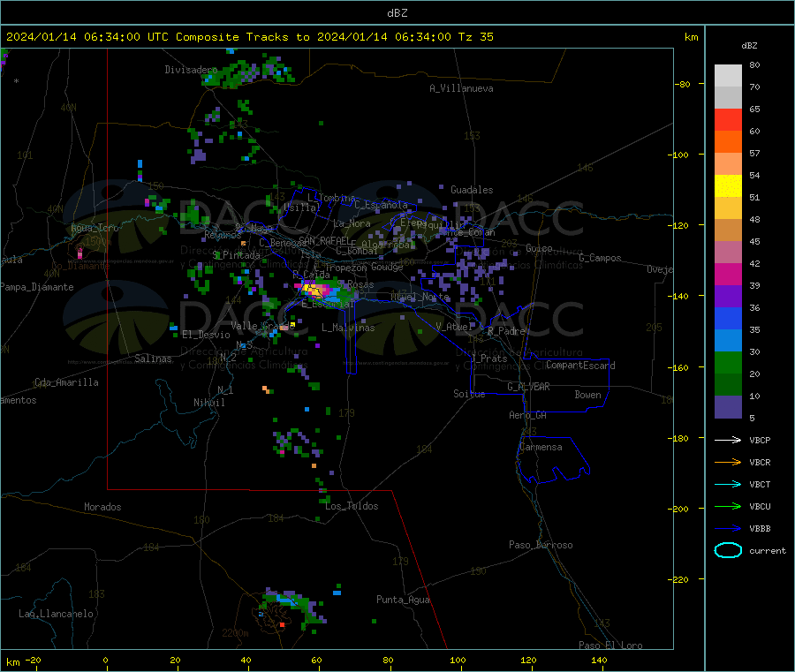This screenshot has height=672, width=795.
Task: Click the 'Tz 35' text in header
Action: pos(475,37)
